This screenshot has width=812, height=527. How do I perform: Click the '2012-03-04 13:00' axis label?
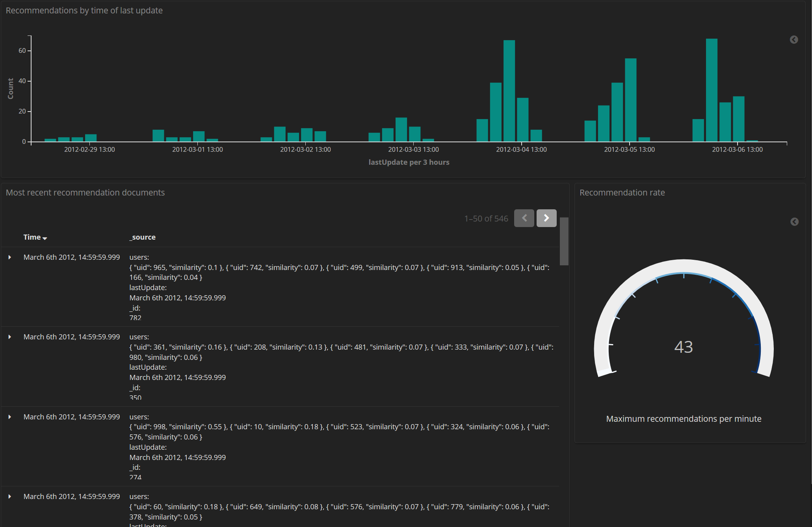[521, 149]
